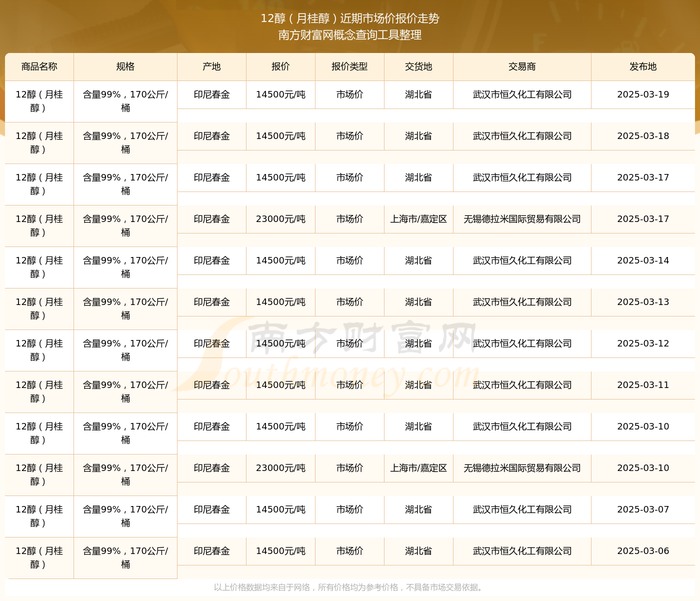Click 武汉市恒久化工有限公司 in the 2025-03-06 row
The width and height of the screenshot is (700, 601).
522,551
